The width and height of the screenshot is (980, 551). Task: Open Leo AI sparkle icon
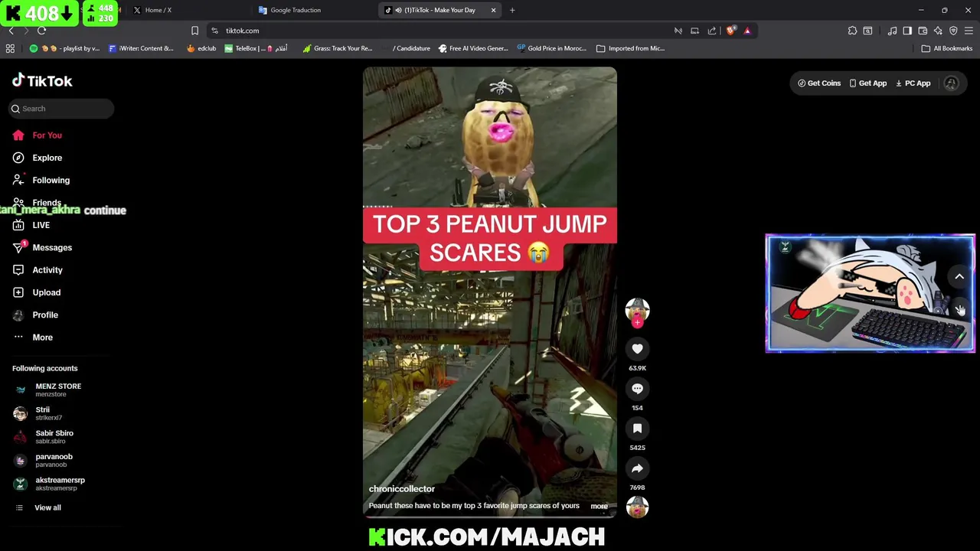(x=938, y=31)
